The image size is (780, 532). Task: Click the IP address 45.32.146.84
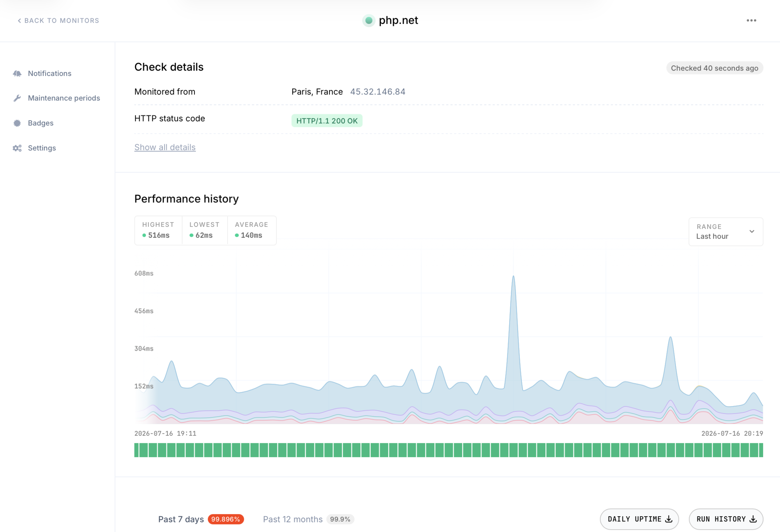[378, 92]
